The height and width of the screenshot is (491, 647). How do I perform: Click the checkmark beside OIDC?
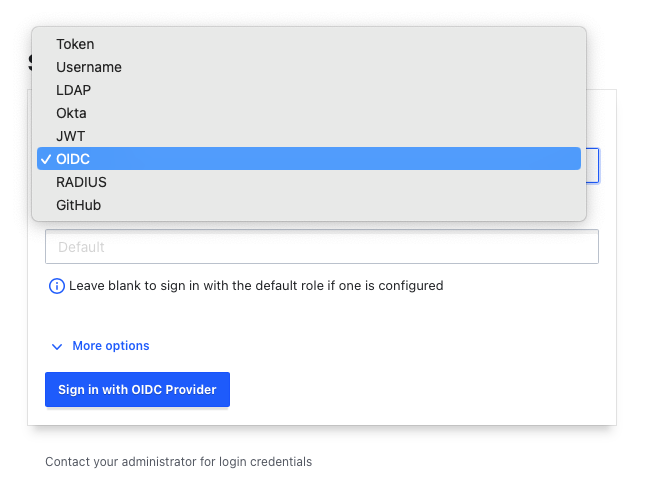46,159
